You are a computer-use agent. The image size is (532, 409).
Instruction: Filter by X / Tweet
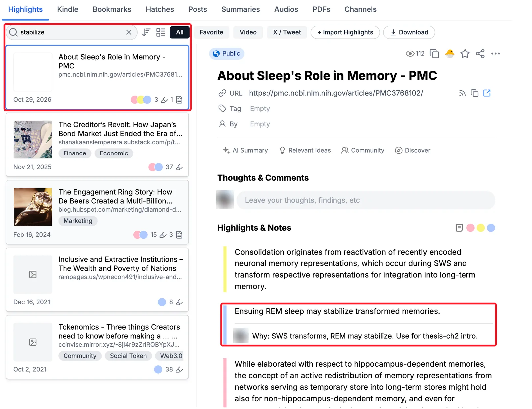click(x=287, y=32)
